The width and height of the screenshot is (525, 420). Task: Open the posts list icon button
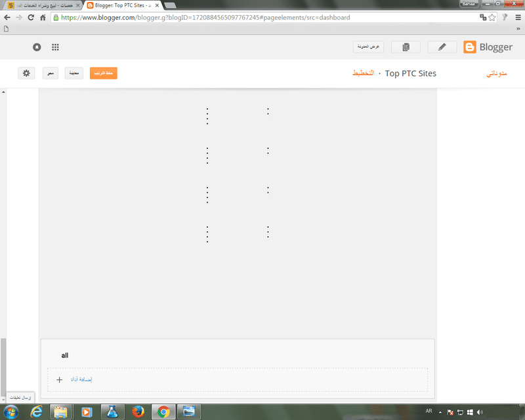tap(406, 47)
